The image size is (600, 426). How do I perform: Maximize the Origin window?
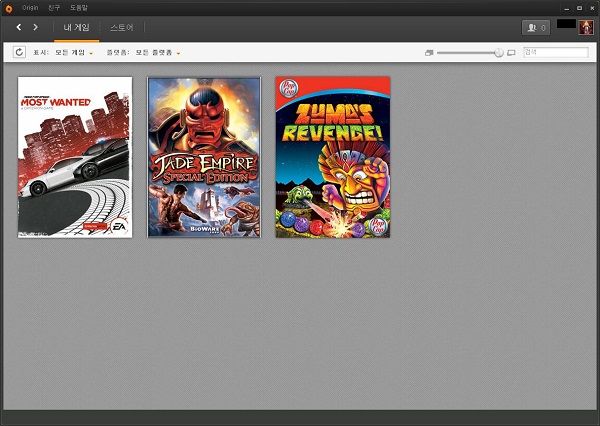click(579, 8)
